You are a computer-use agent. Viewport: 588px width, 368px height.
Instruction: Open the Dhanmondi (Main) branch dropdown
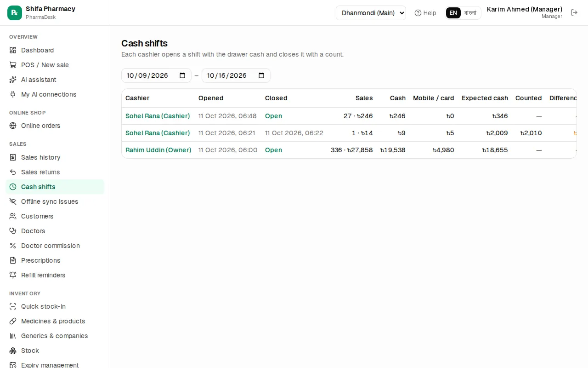point(371,13)
